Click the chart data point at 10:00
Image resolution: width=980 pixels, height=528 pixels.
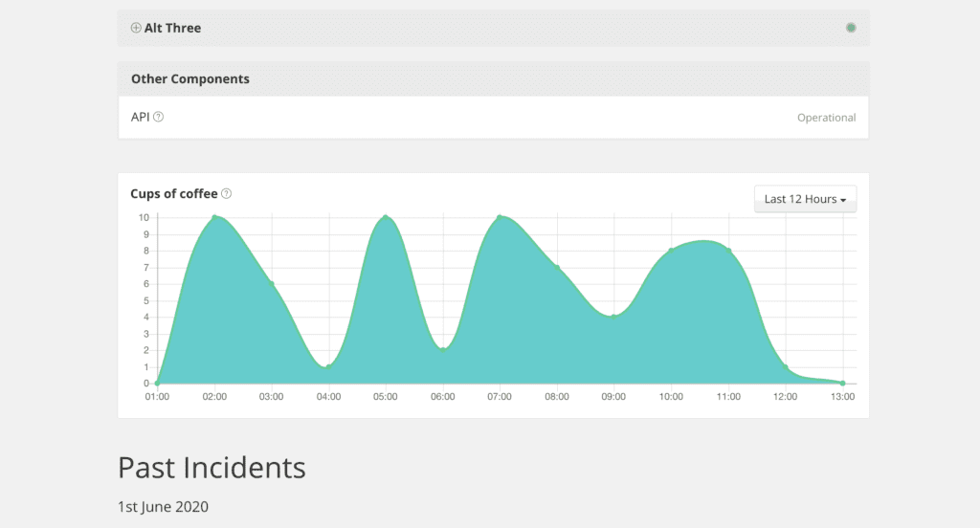pos(671,250)
